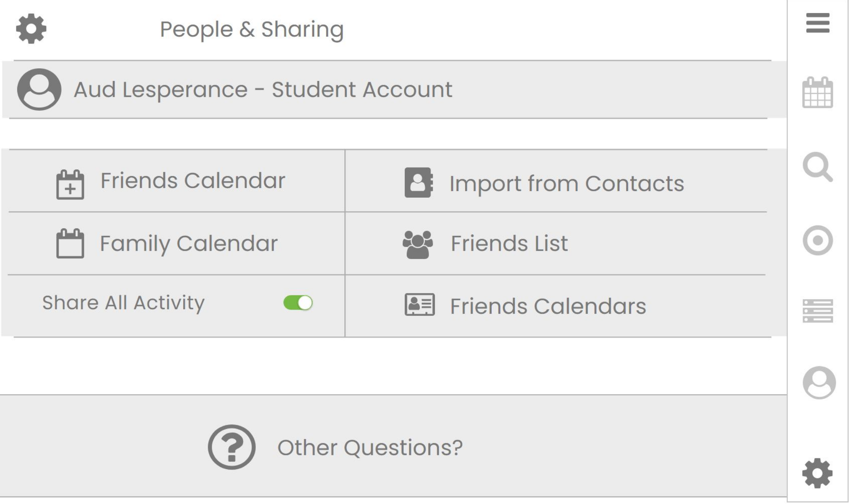Select the circular target icon in the sidebar

[x=817, y=240]
